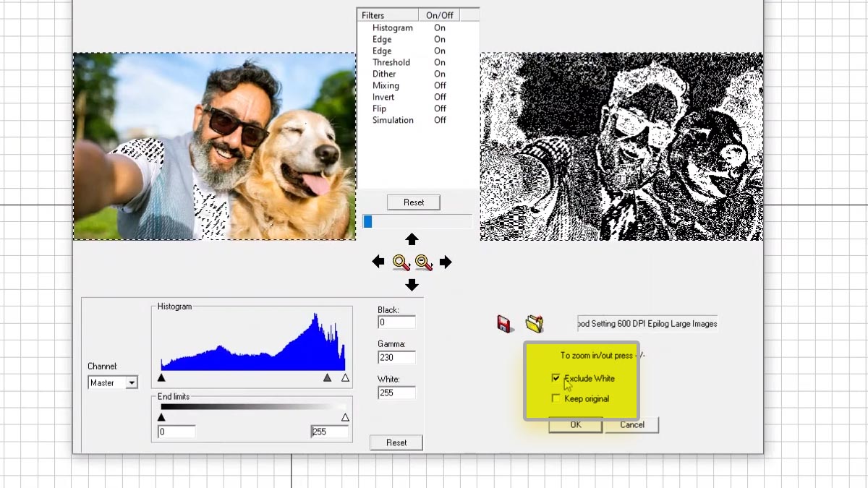The height and width of the screenshot is (488, 868).
Task: Toggle the Invert filter Off entry
Action: point(440,97)
